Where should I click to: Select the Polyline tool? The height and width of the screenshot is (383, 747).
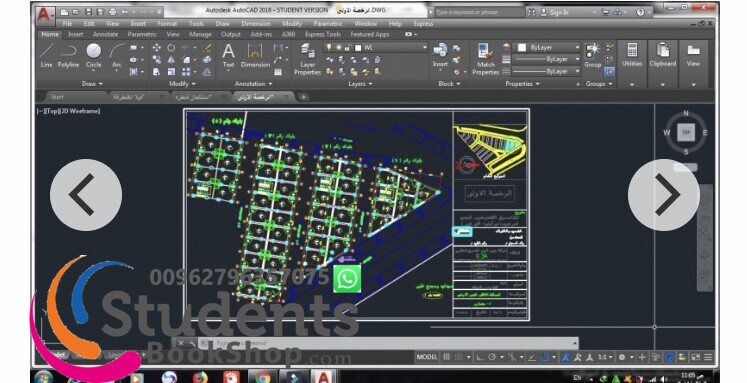68,55
